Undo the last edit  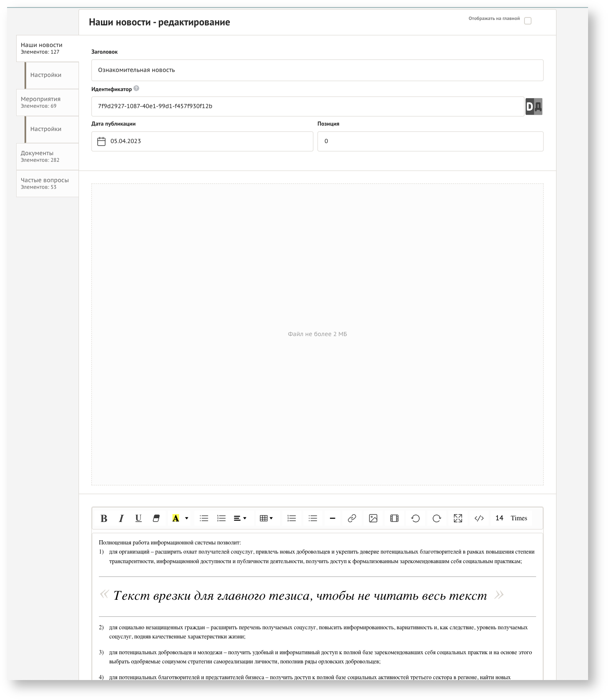click(x=416, y=518)
